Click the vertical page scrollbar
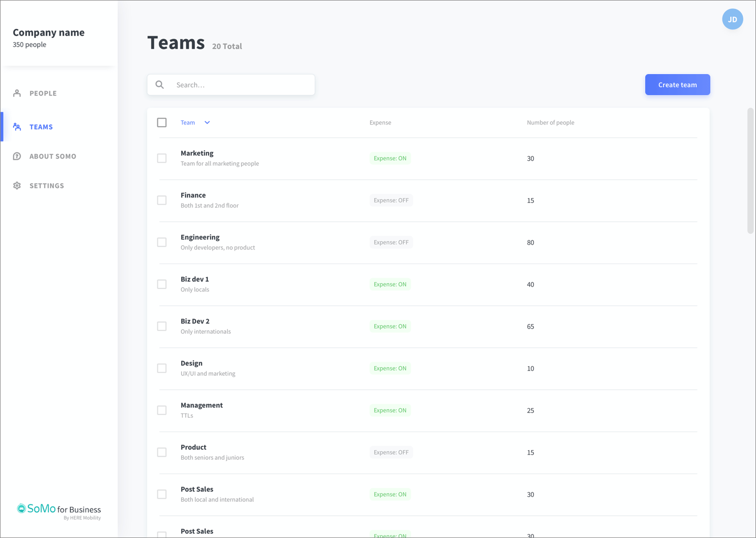The image size is (756, 538). point(750,171)
